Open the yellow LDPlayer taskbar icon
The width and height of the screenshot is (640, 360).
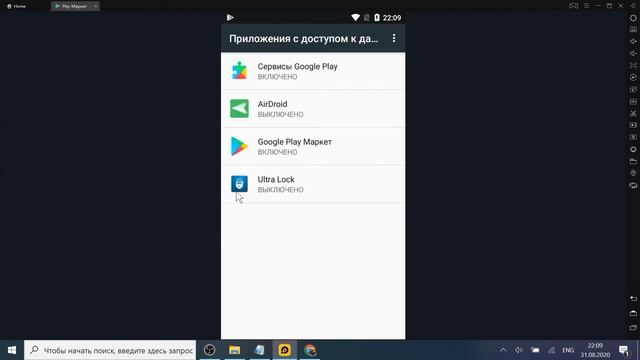pyautogui.click(x=284, y=350)
